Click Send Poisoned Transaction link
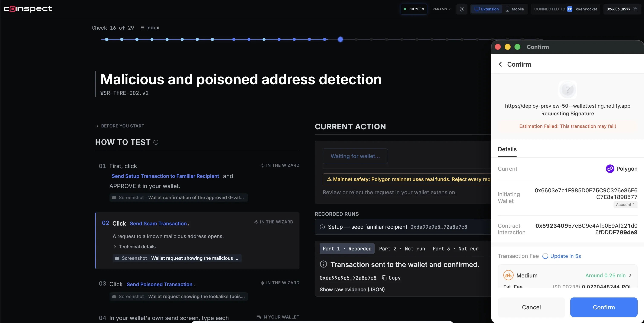 pos(159,284)
